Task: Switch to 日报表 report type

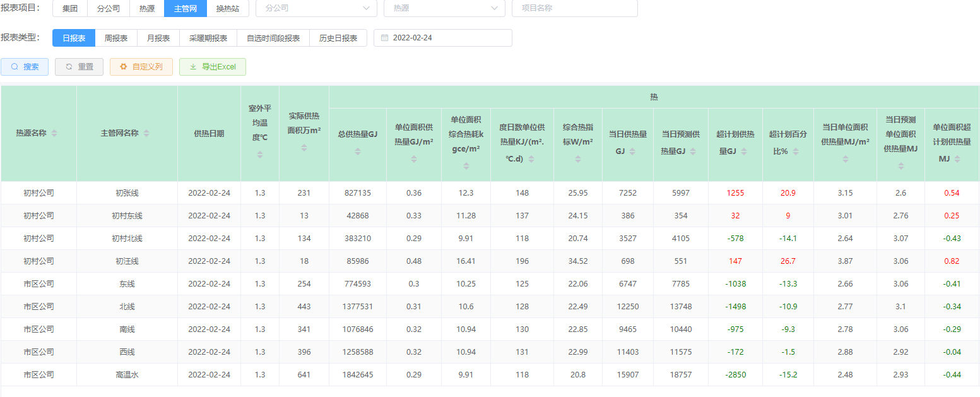Action: click(x=74, y=38)
